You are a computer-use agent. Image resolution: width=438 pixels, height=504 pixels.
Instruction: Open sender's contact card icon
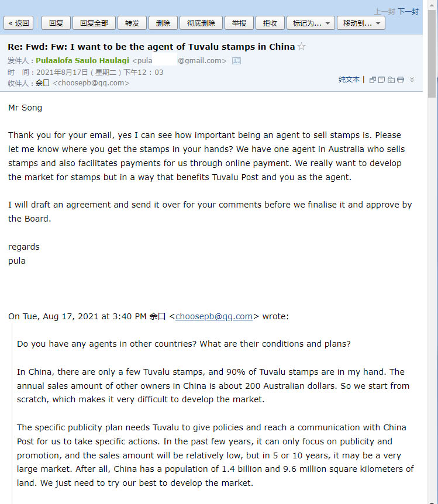236,60
